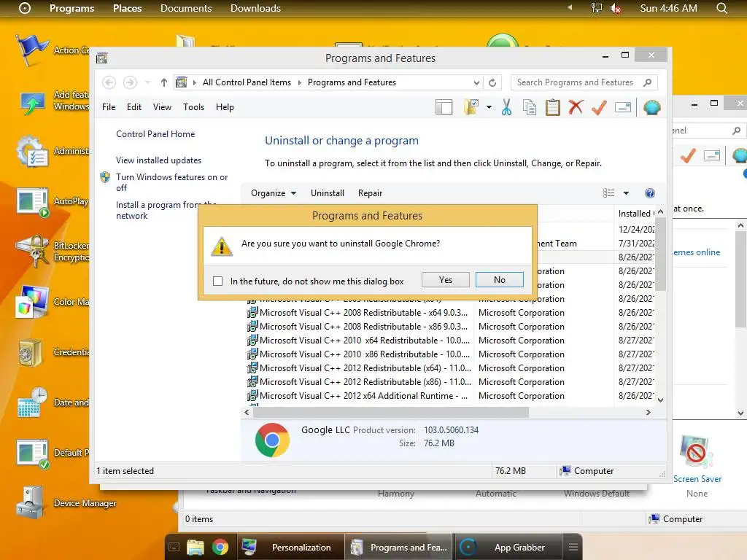Click the network tray icon
The height and width of the screenshot is (560, 747).
tap(597, 8)
